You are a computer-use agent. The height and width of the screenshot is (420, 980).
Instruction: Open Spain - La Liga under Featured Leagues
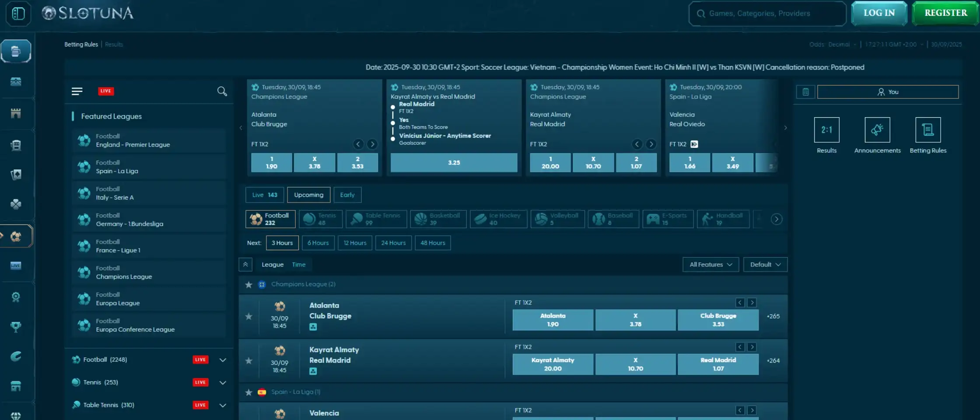coord(149,167)
